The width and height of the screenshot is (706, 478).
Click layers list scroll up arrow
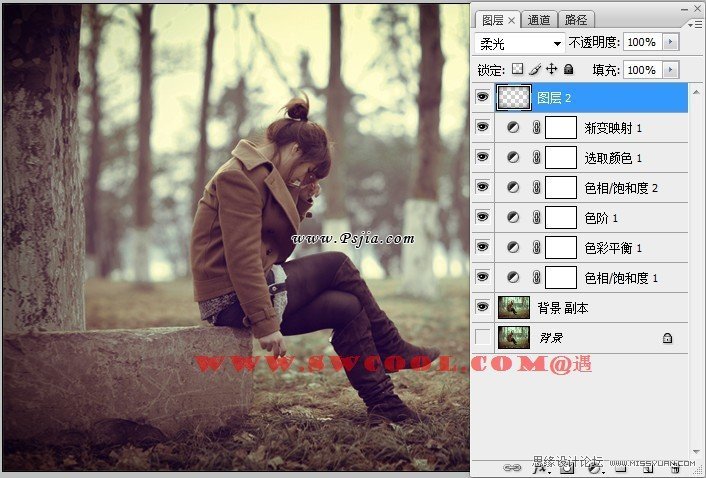point(697,92)
